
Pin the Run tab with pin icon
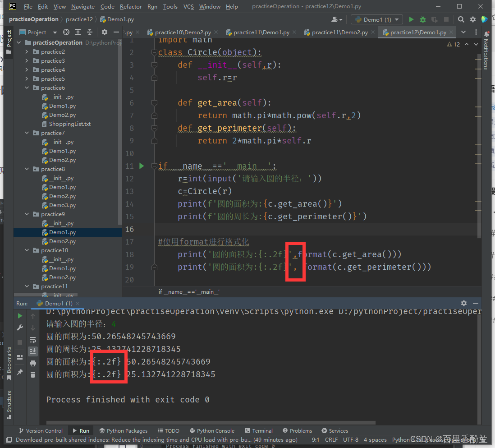pos(20,372)
